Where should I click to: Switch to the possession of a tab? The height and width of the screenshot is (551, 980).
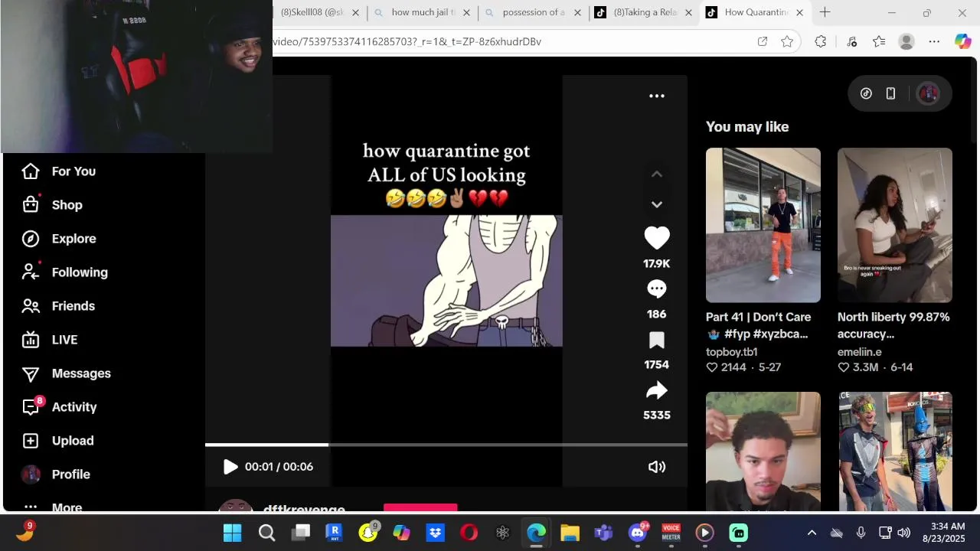[534, 12]
